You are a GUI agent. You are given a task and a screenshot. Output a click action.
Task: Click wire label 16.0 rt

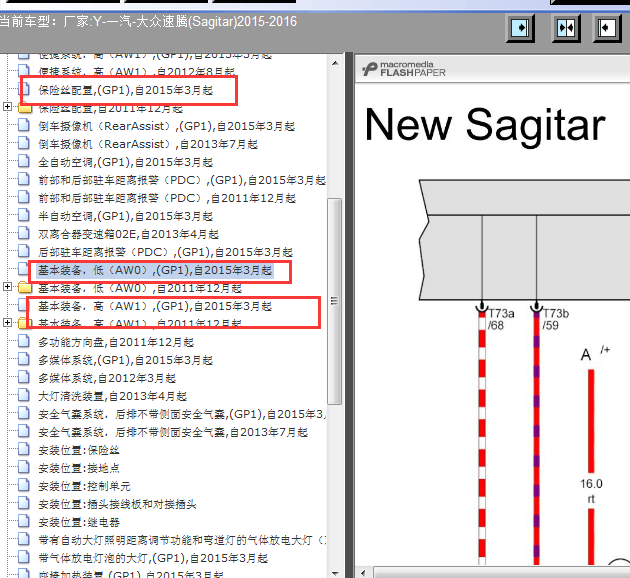click(x=591, y=491)
